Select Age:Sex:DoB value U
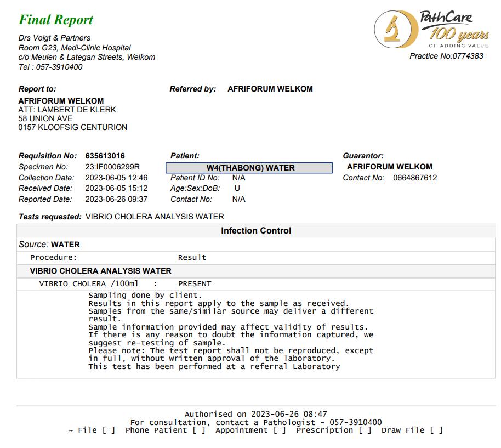 click(237, 188)
